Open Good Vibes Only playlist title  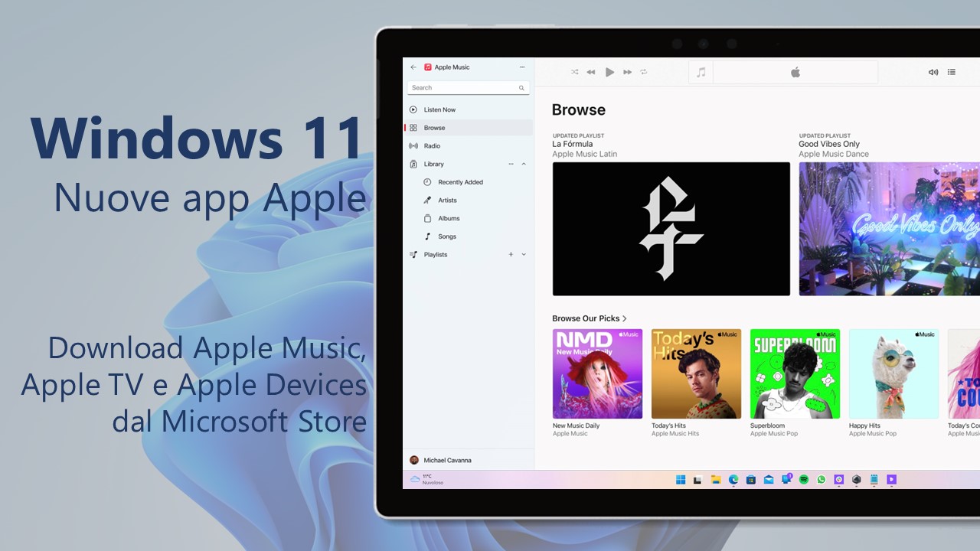pos(829,144)
